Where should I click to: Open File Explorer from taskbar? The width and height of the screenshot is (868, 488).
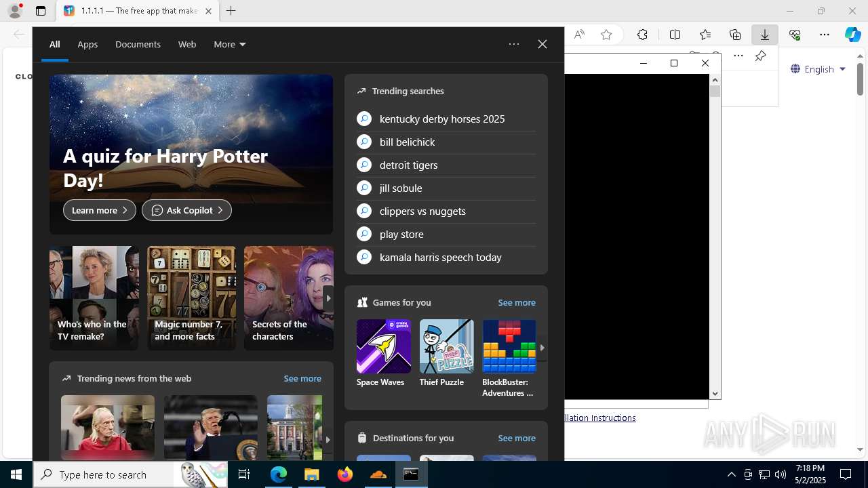312,474
